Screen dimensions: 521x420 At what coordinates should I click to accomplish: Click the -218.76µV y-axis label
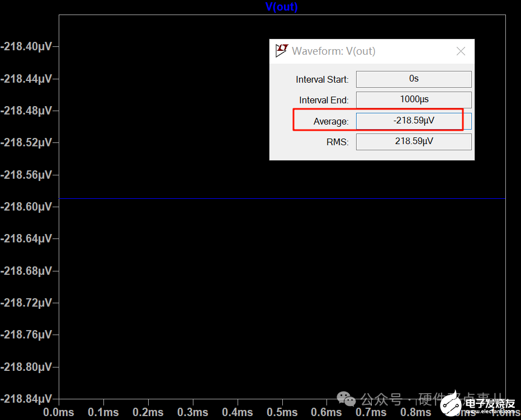(x=26, y=335)
